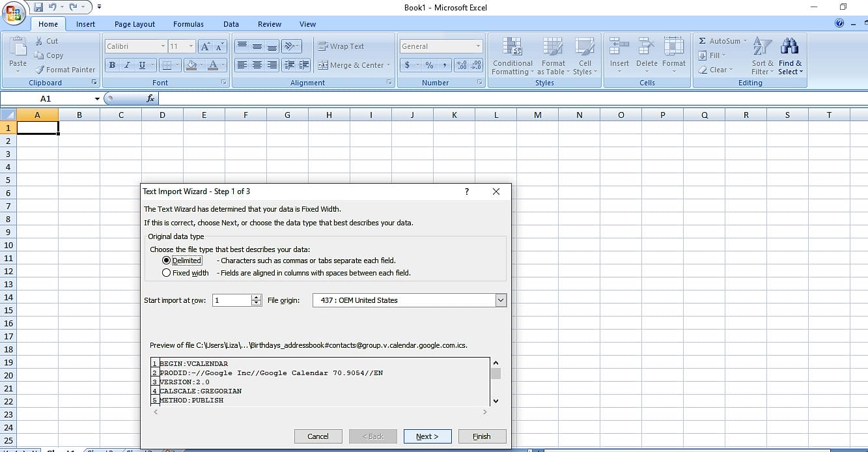The height and width of the screenshot is (452, 868).
Task: Switch to the Formulas ribbon tab
Action: click(x=188, y=23)
